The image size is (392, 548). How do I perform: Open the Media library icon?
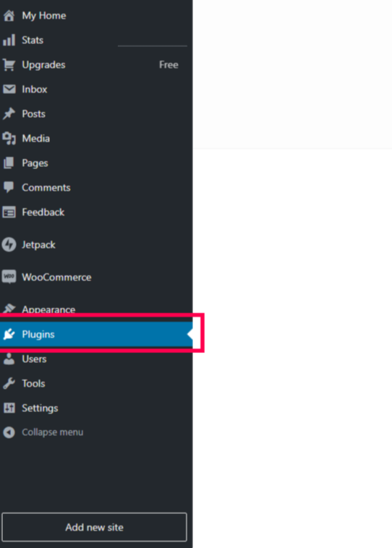coord(9,138)
